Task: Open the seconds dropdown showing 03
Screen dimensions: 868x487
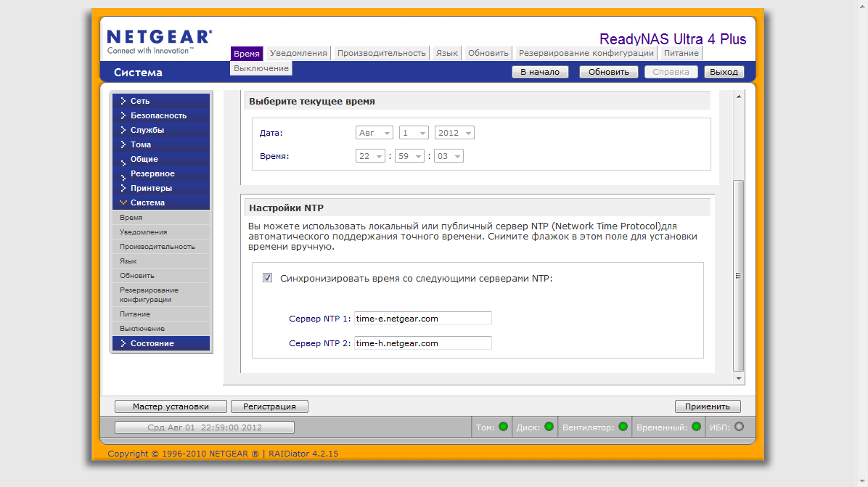Action: tap(449, 156)
